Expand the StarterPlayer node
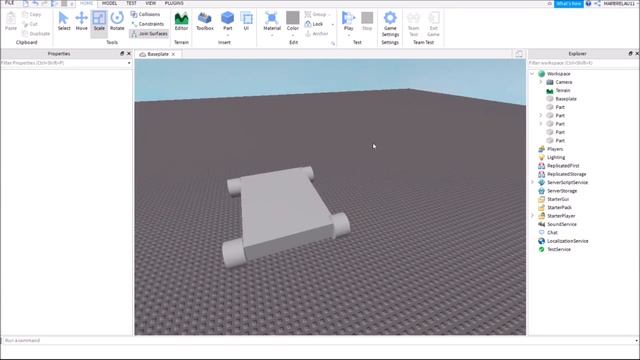 click(x=532, y=216)
